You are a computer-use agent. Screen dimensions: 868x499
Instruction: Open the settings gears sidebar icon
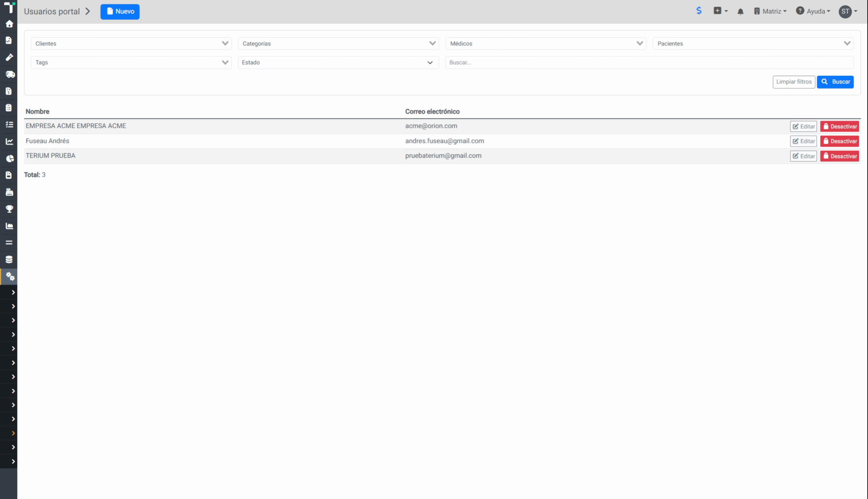click(x=10, y=276)
